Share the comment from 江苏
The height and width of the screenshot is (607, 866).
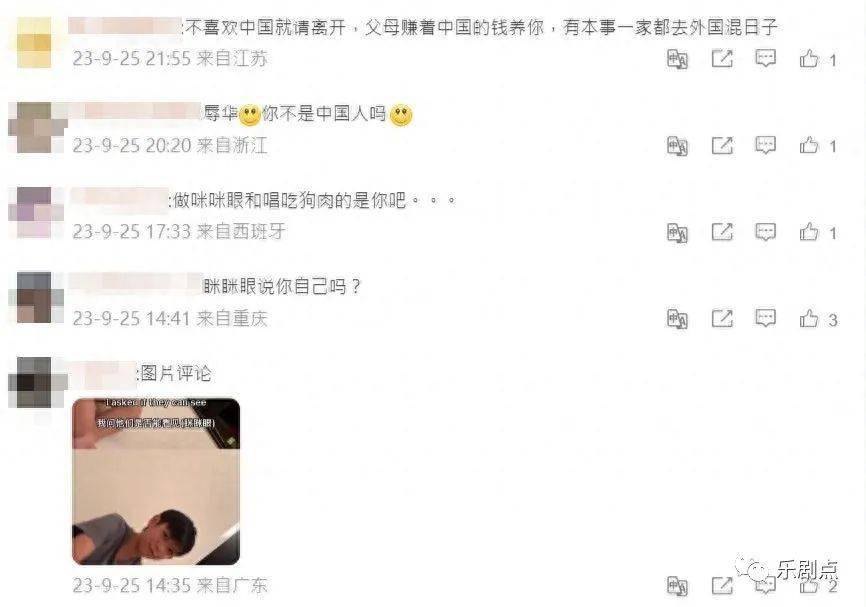point(722,59)
